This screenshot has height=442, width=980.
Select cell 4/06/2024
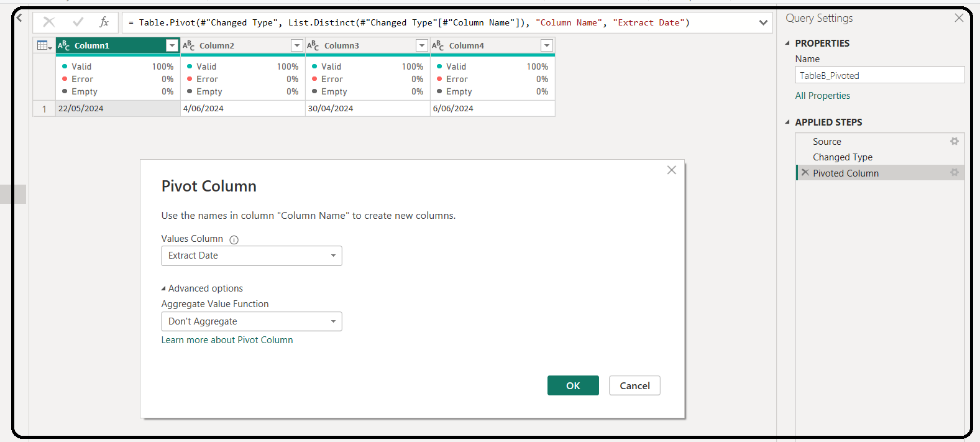pos(243,108)
